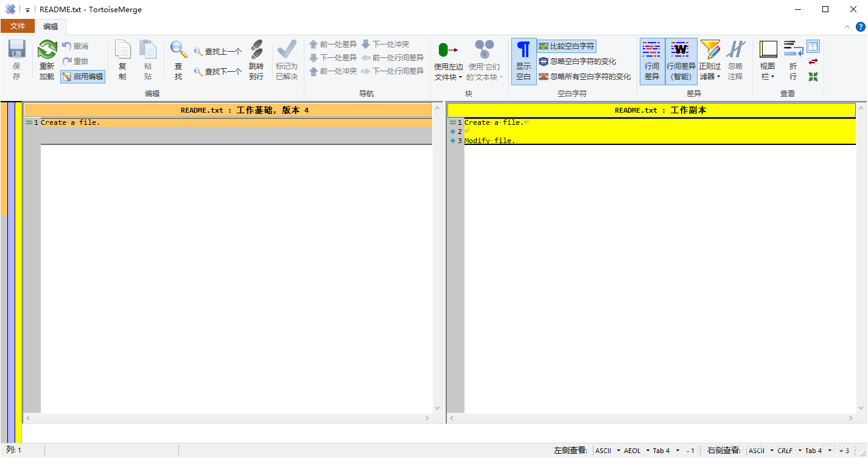Jump to 下一处差异 next difference
Image resolution: width=868 pixels, height=458 pixels.
click(x=333, y=58)
